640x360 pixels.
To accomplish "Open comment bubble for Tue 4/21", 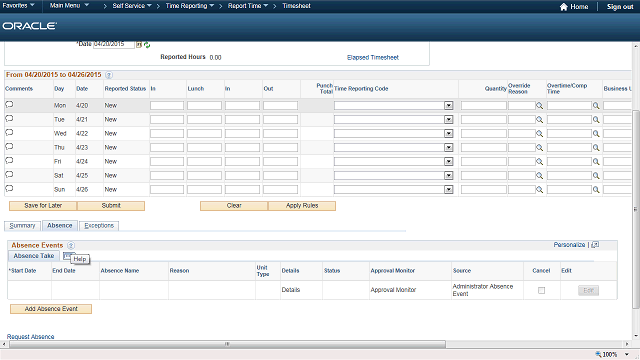I will pos(9,119).
